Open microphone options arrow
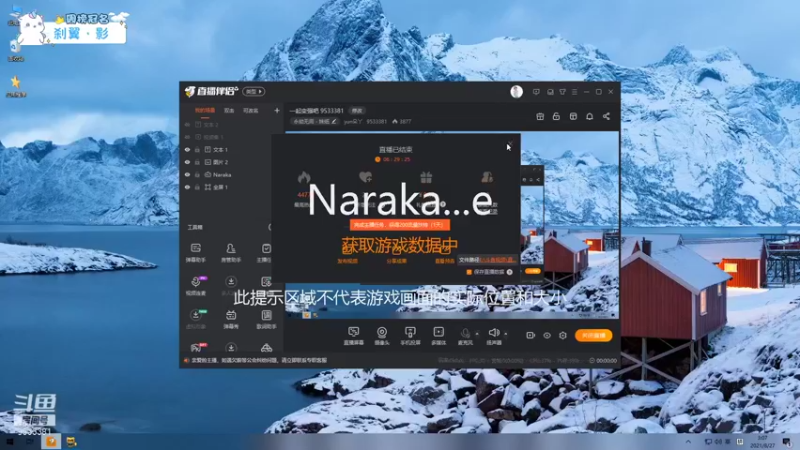Viewport: 800px width, 450px height. coord(477,334)
